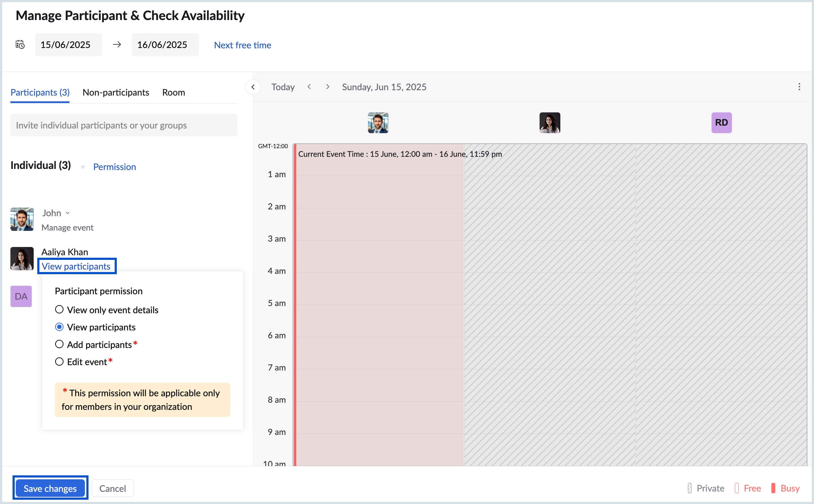The image size is (814, 504).
Task: Click the invite participants input field
Action: 124,125
